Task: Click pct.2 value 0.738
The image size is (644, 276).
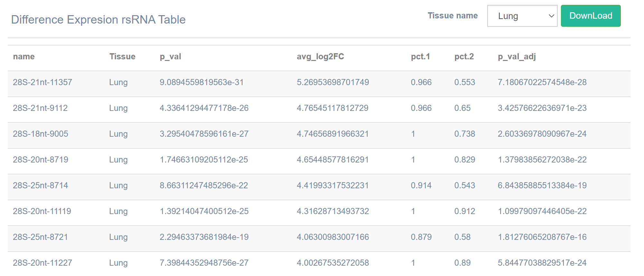Action: (x=465, y=134)
